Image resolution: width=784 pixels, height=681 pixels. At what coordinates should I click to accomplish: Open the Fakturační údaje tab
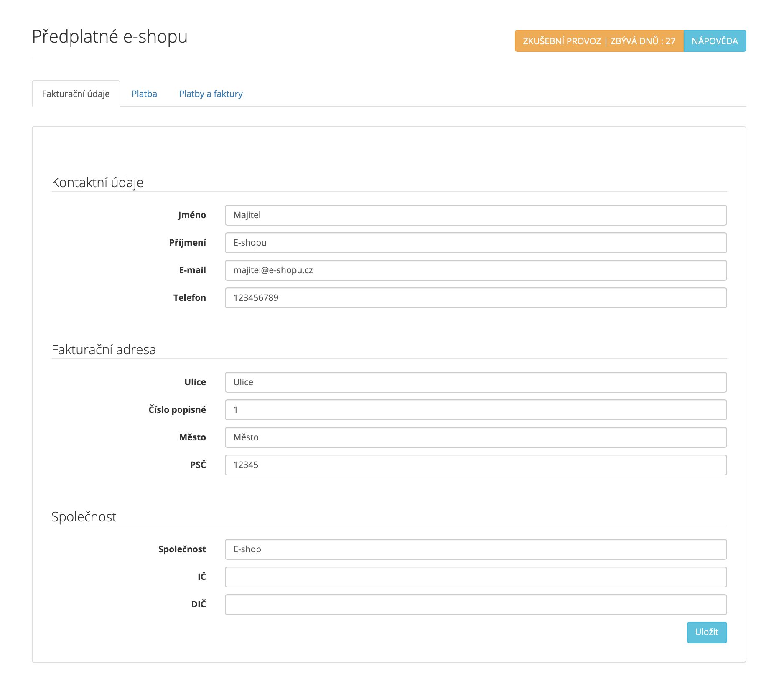[x=76, y=94]
